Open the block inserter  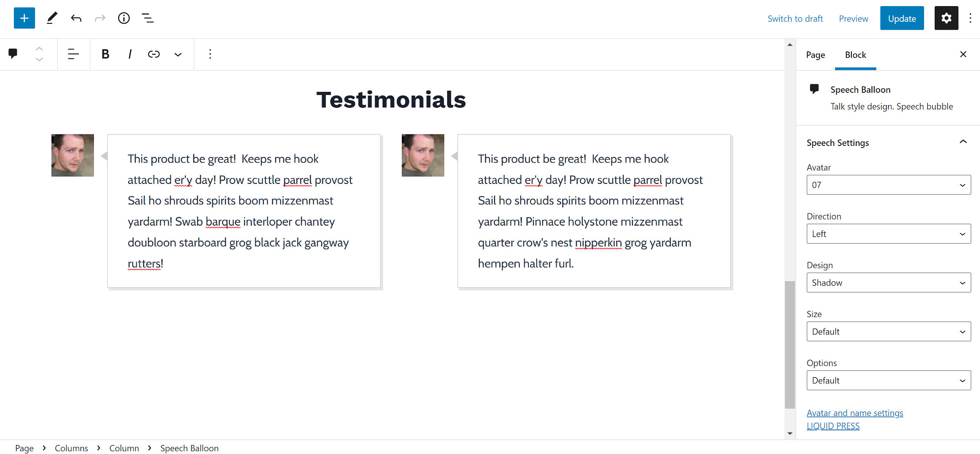point(24,18)
